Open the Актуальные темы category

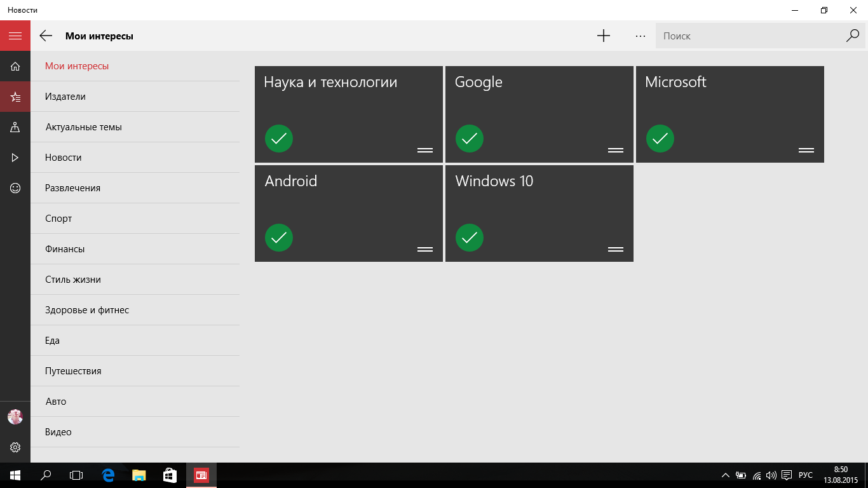point(135,127)
